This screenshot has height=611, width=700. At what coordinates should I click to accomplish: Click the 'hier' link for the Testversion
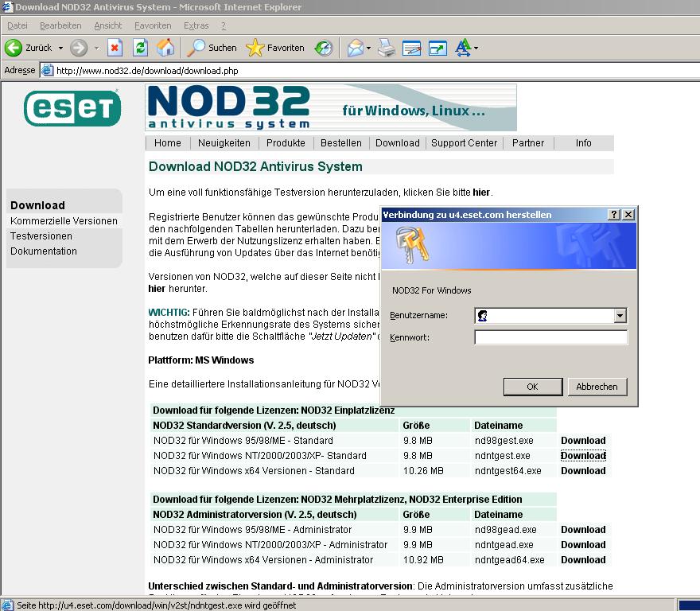coord(481,193)
